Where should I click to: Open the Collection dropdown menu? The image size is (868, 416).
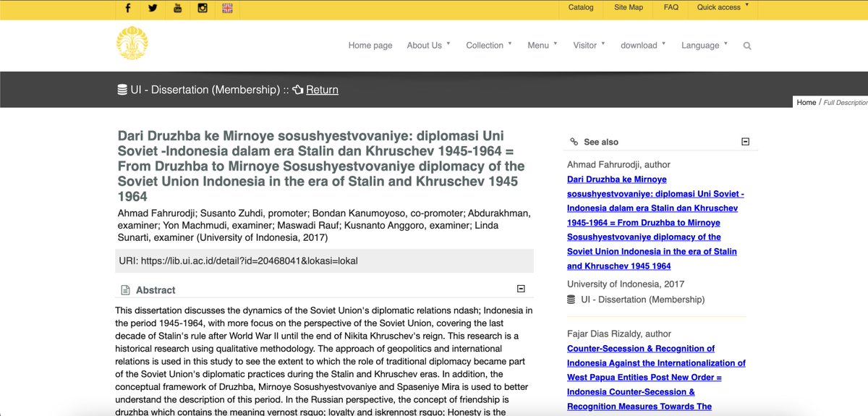pos(488,45)
